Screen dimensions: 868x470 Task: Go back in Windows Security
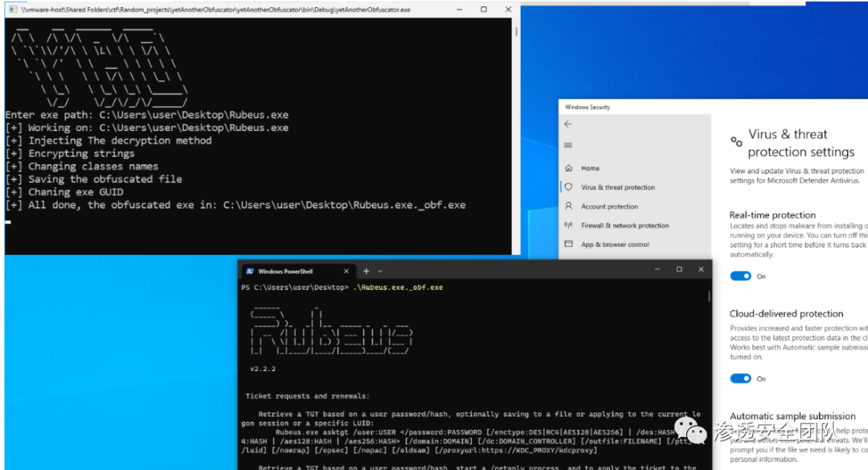(x=568, y=124)
